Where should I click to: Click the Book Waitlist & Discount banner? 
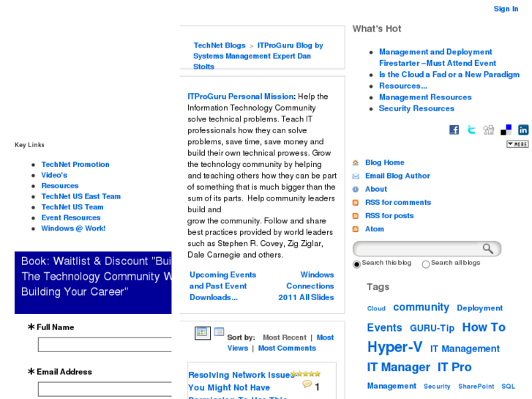pos(93,283)
